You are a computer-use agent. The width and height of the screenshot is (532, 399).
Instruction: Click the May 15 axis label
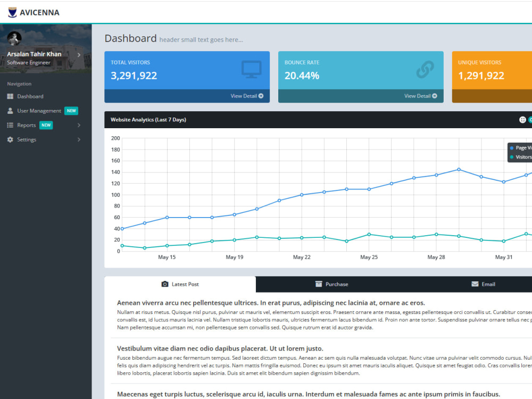coord(167,257)
